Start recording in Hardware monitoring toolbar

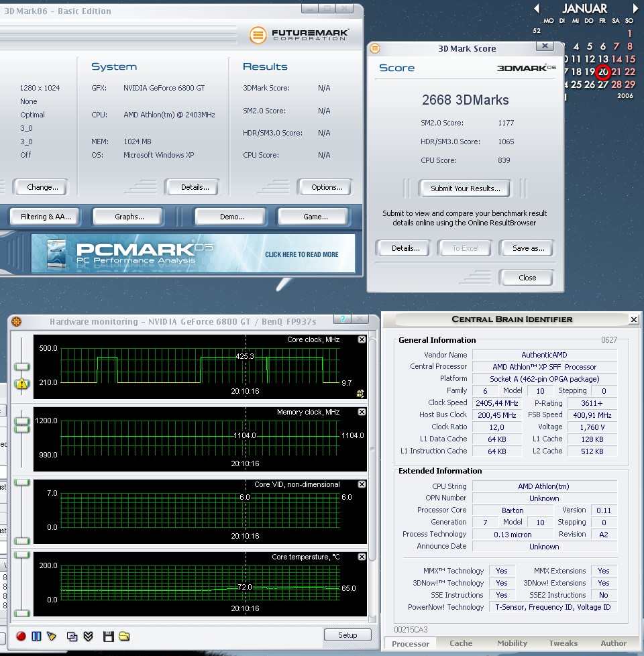click(x=21, y=637)
